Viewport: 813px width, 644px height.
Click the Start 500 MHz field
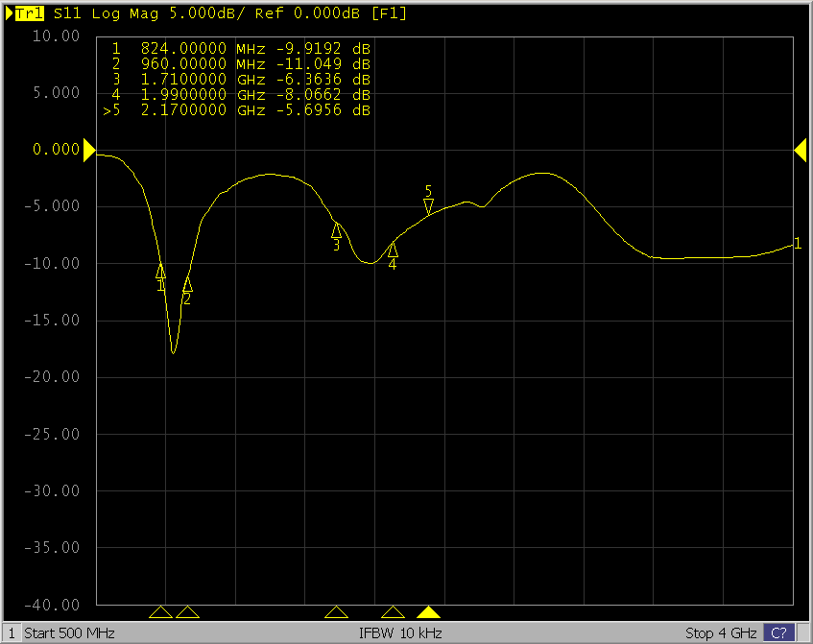point(69,633)
